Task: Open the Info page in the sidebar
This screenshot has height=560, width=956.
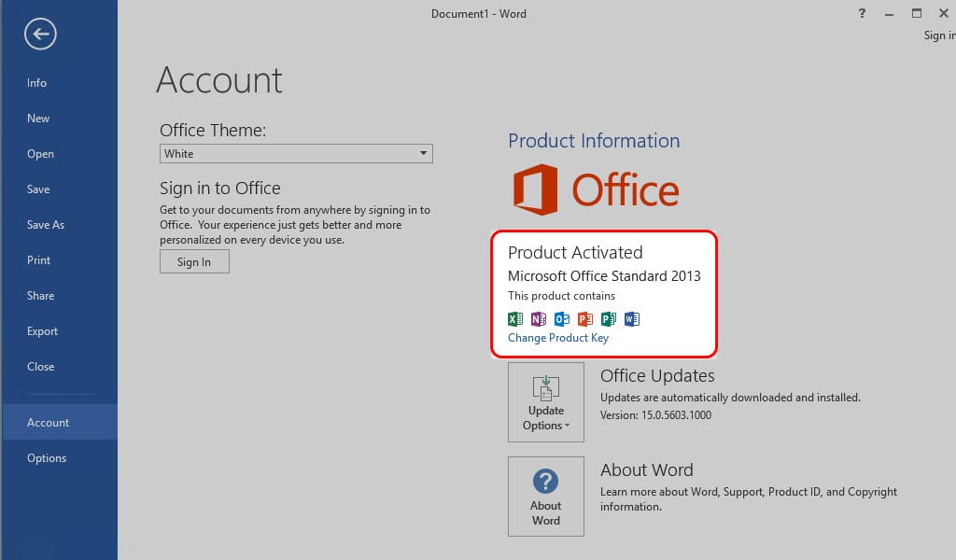Action: [36, 83]
